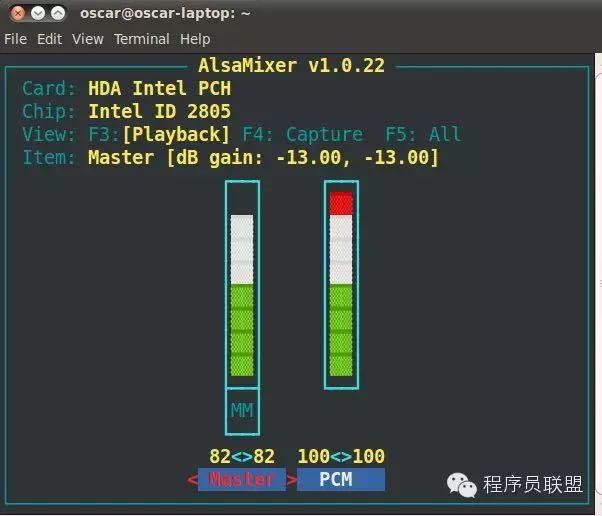Open the View menu

coord(88,39)
